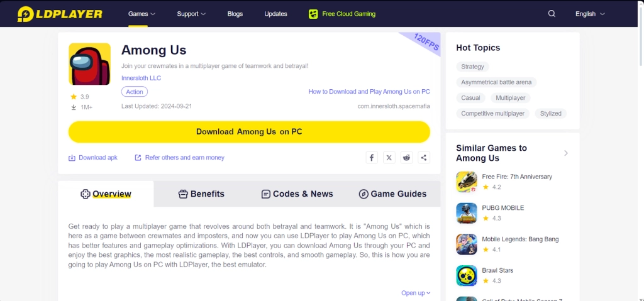This screenshot has width=644, height=301.
Task: Expand the Support dropdown menu
Action: tap(191, 14)
